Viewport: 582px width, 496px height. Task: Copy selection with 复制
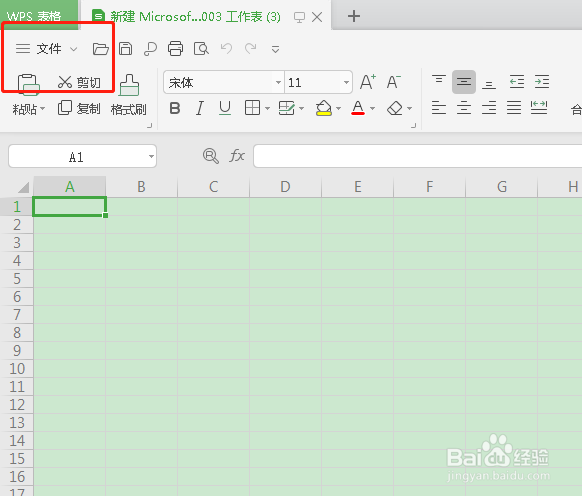[79, 108]
